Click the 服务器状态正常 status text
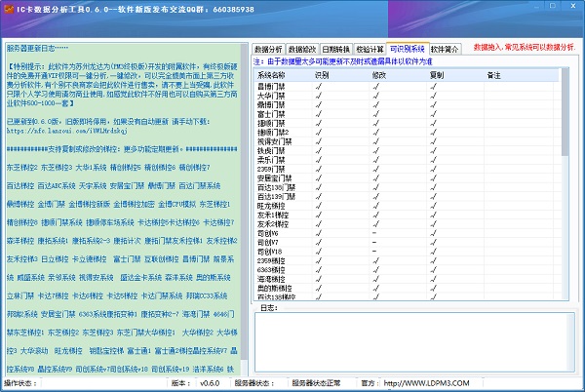The image size is (585, 392). click(x=316, y=383)
